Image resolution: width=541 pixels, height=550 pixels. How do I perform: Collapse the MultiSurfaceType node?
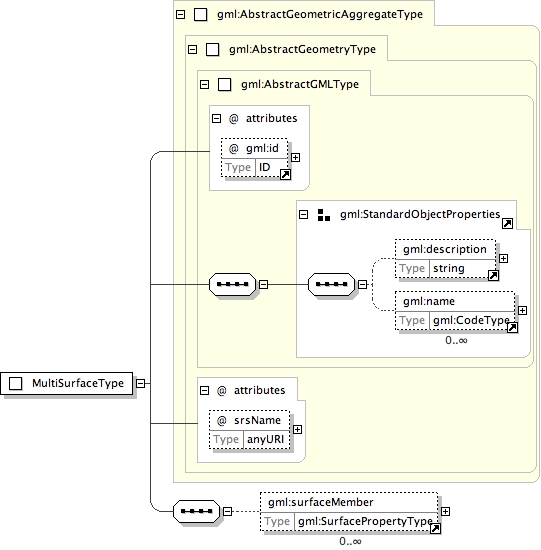click(x=140, y=383)
